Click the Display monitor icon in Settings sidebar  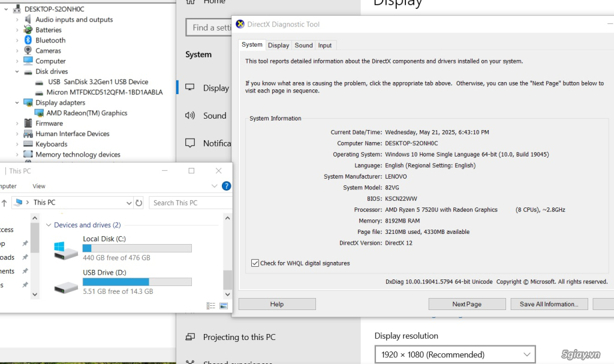click(190, 88)
